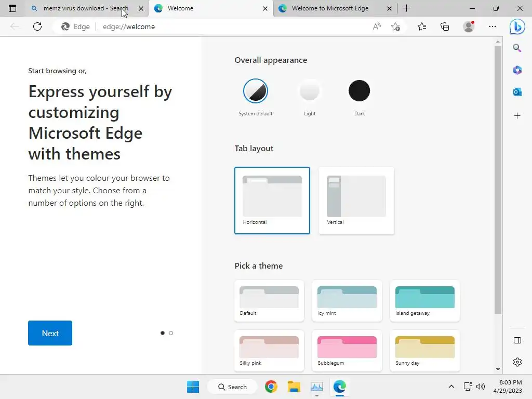Choose Horizontal tab layout

272,200
